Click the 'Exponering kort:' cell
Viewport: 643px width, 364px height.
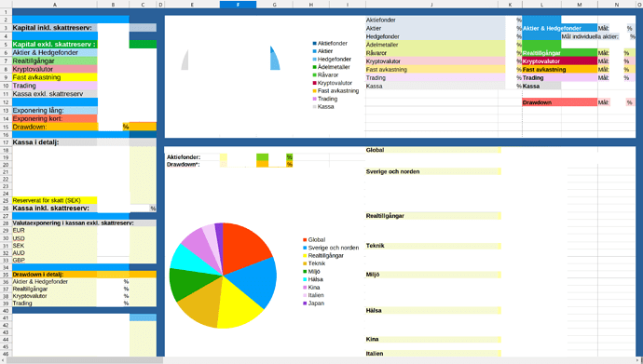click(55, 119)
